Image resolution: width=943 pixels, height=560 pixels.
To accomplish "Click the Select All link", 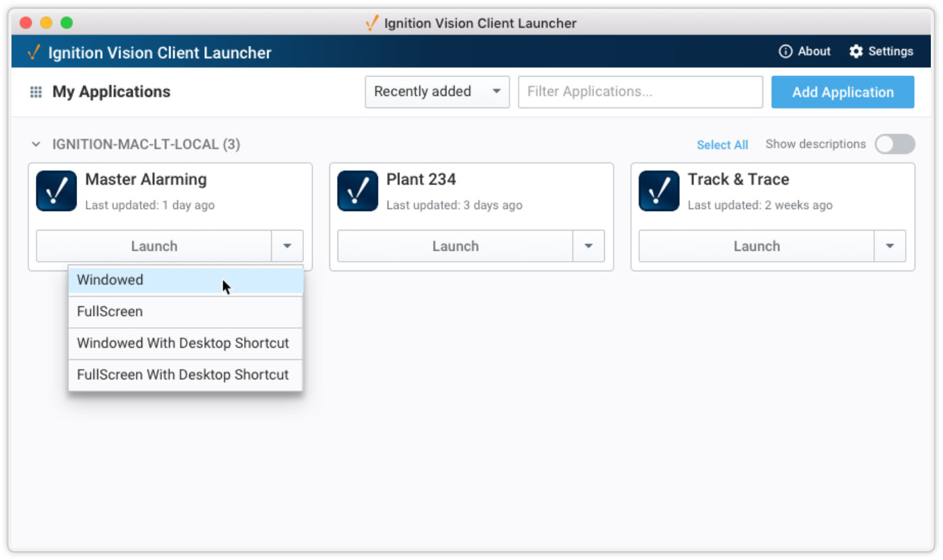I will pyautogui.click(x=722, y=144).
